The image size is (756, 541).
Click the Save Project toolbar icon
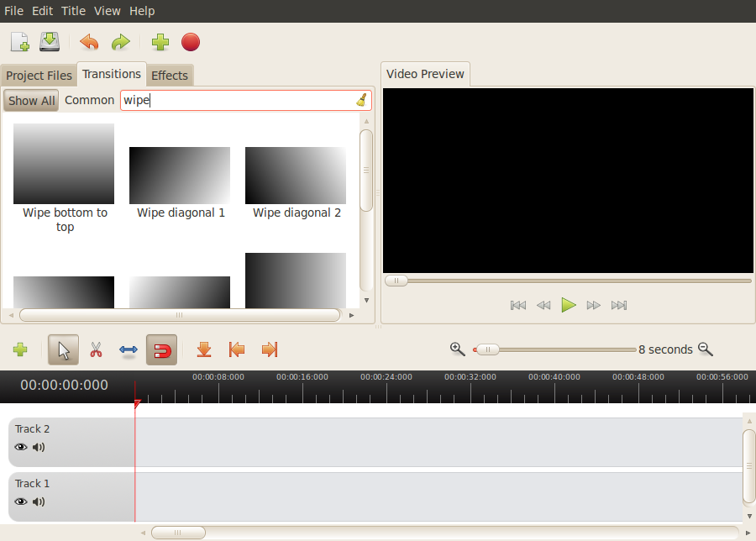pyautogui.click(x=50, y=41)
